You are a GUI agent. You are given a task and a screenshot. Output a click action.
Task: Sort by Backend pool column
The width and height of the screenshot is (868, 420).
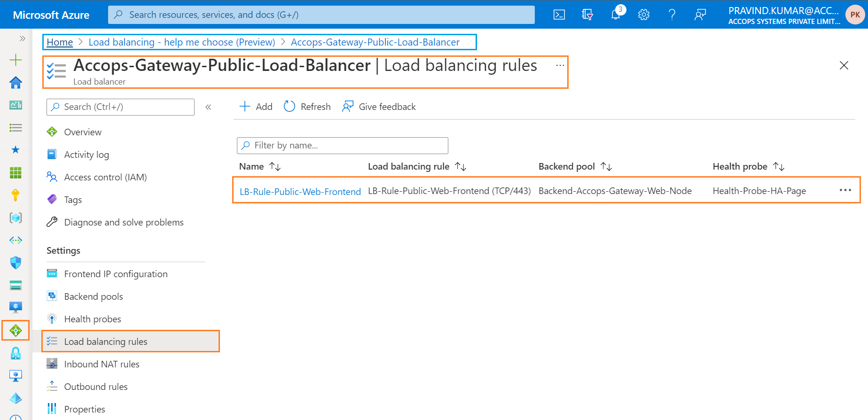click(575, 166)
